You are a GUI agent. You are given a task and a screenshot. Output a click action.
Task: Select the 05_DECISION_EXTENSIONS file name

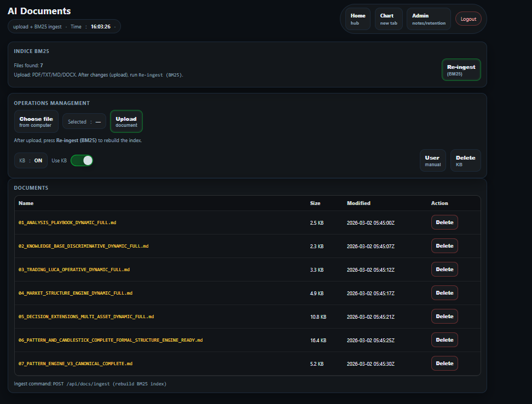[86, 317]
